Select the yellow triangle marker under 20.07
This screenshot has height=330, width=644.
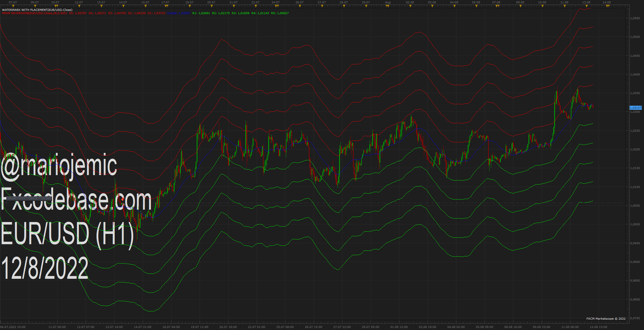click(x=212, y=6)
